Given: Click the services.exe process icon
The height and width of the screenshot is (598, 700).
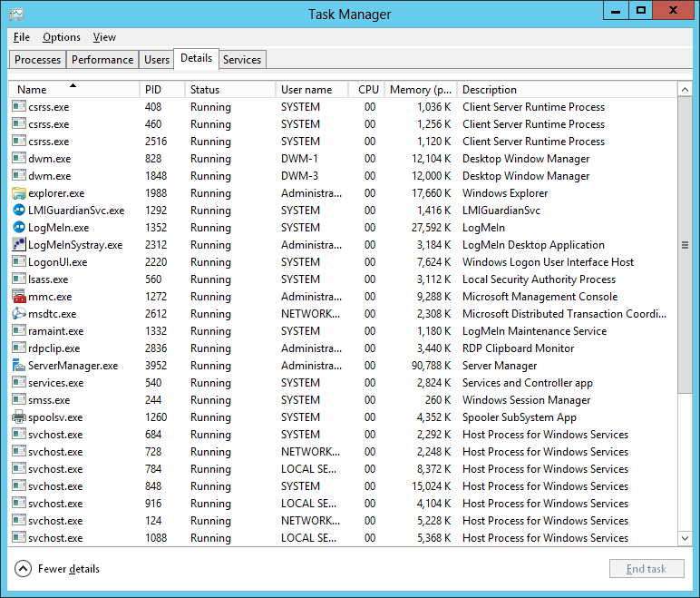Looking at the screenshot, I should [19, 383].
